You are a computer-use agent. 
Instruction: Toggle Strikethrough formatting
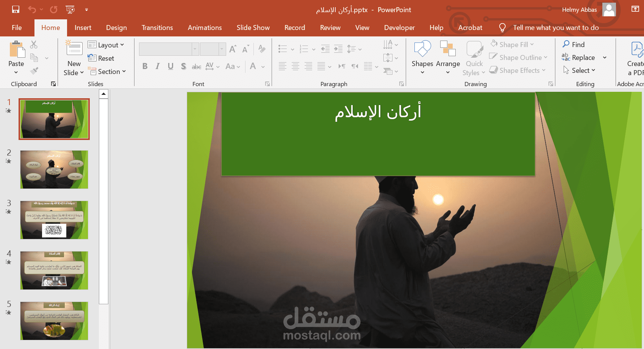pos(196,67)
